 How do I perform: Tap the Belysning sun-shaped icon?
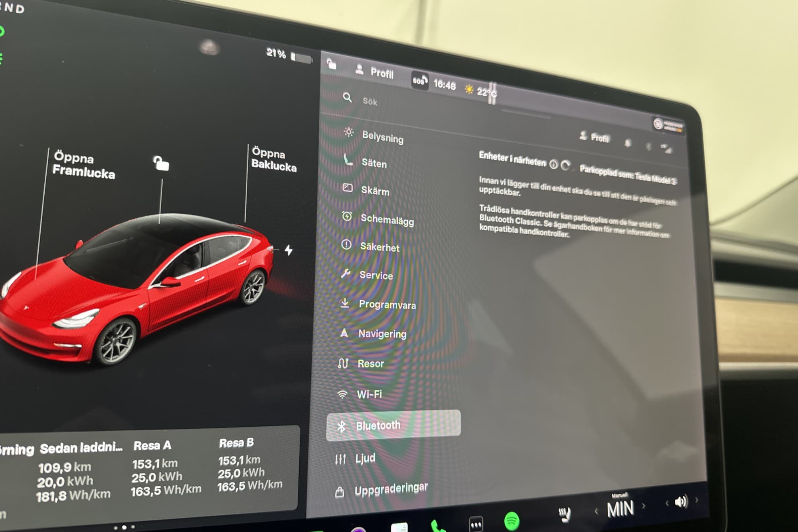pyautogui.click(x=349, y=132)
